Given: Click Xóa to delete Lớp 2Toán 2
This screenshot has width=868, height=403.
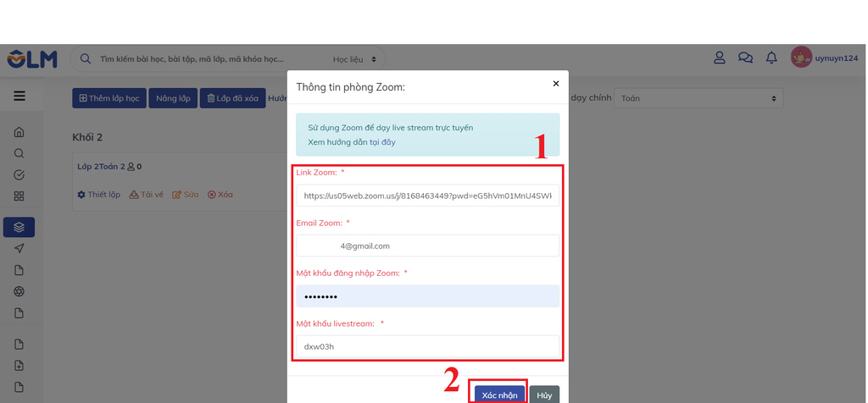Looking at the screenshot, I should click(220, 195).
